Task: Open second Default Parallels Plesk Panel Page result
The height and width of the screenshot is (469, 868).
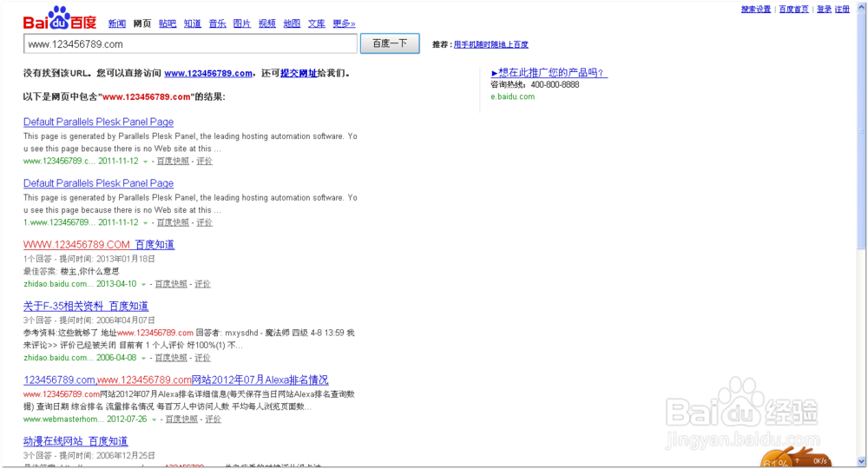Action: click(99, 183)
